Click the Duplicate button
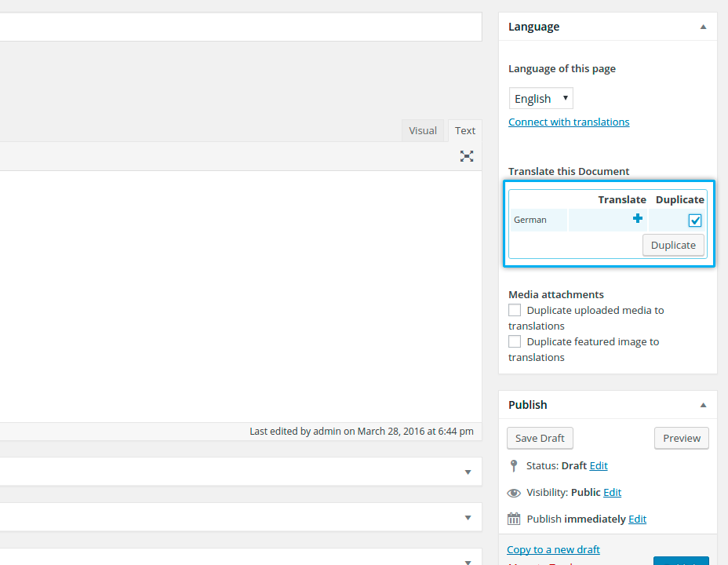This screenshot has width=728, height=565. click(x=673, y=245)
